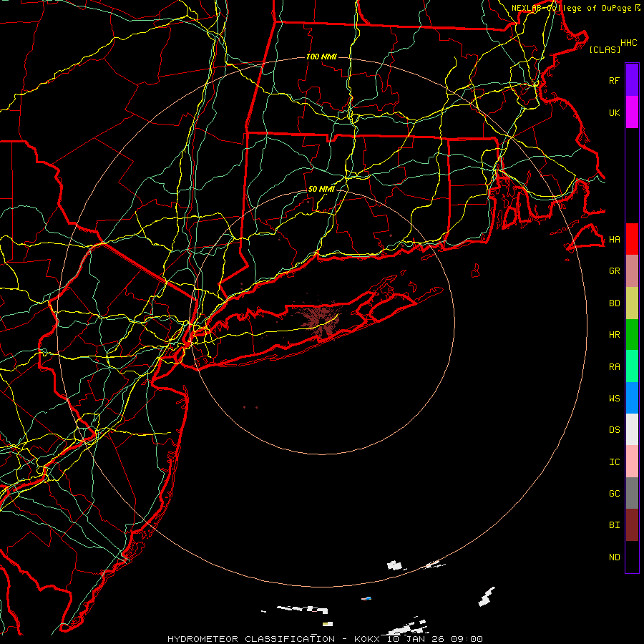Click the 'DS' legend label

click(615, 430)
